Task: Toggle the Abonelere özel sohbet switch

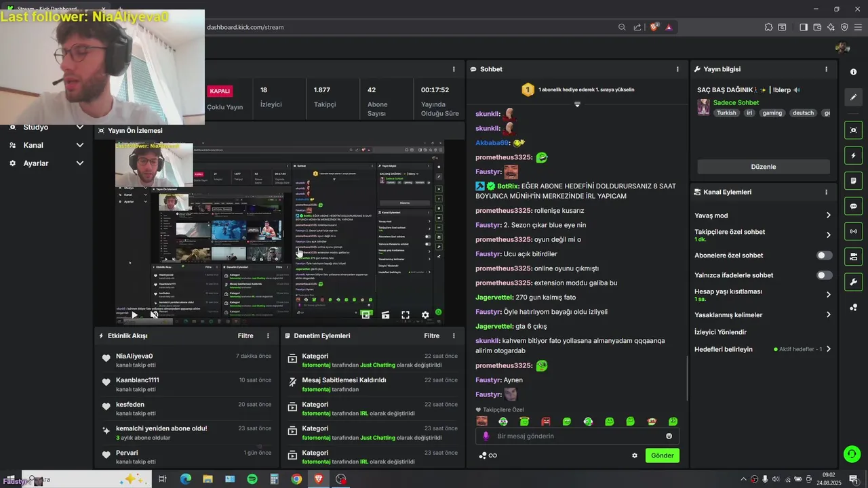Action: click(x=824, y=256)
